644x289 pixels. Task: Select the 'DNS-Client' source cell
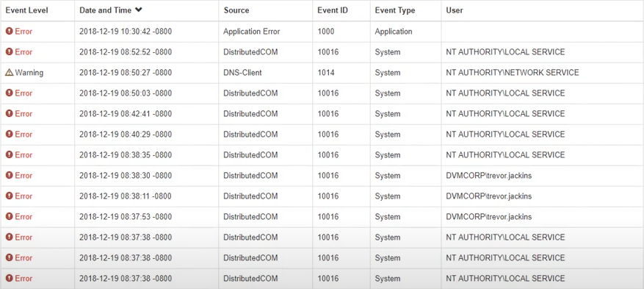[x=242, y=73]
